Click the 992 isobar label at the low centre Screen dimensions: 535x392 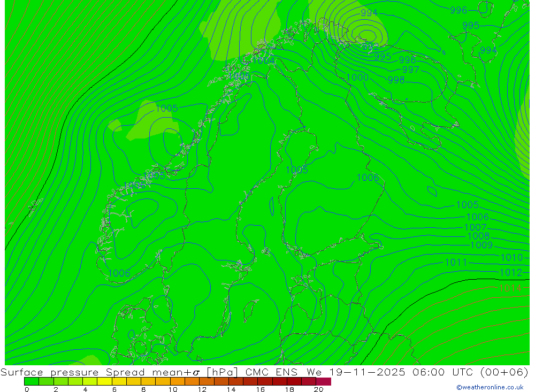371,46
